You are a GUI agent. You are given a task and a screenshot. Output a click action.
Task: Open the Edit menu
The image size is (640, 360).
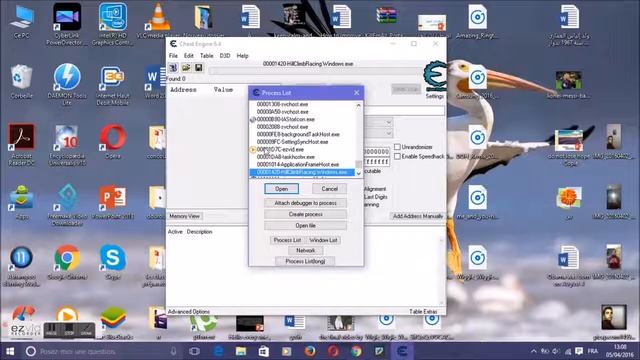(189, 56)
